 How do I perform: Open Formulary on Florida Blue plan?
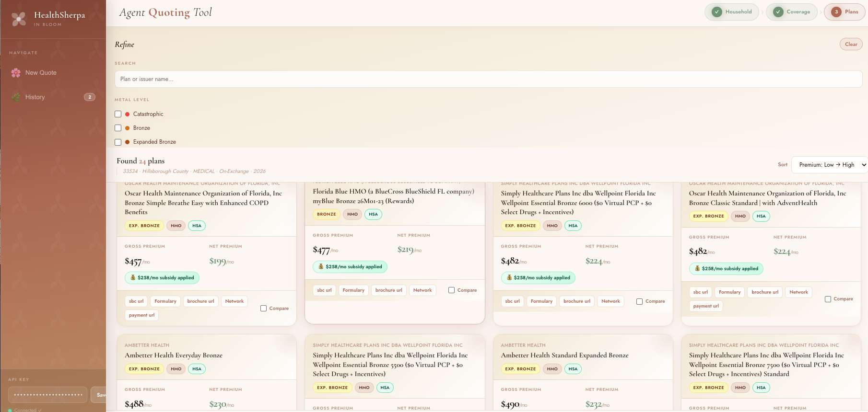pos(353,290)
